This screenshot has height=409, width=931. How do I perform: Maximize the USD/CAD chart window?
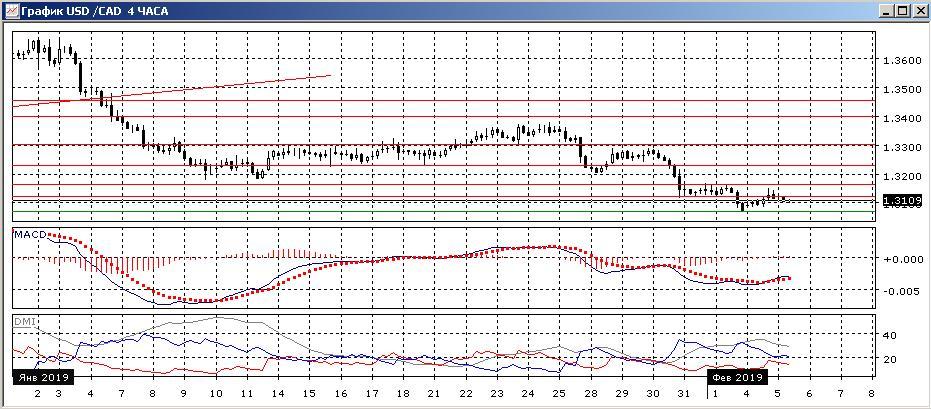(x=902, y=11)
